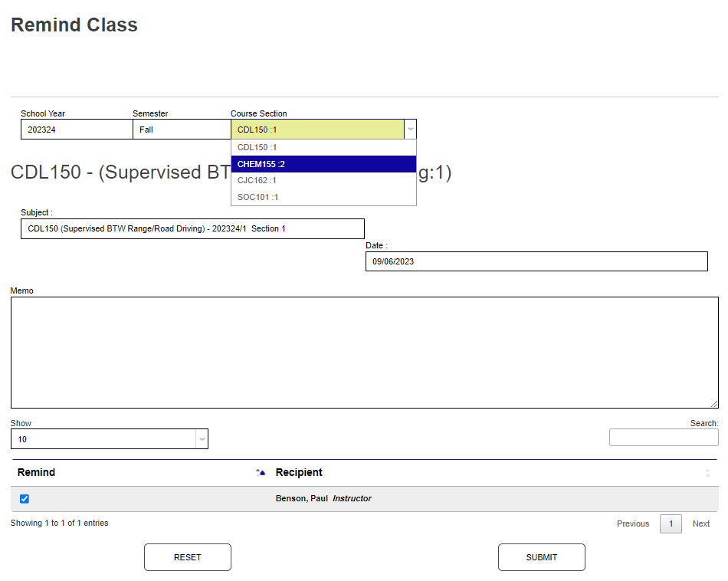
Task: Go to Next page of entries
Action: tap(701, 524)
